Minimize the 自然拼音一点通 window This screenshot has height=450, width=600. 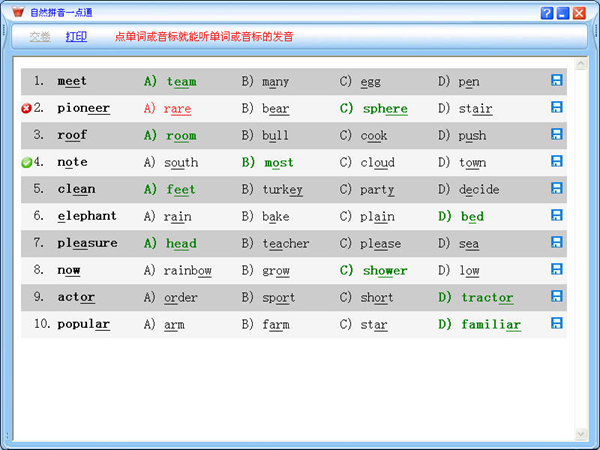click(x=562, y=13)
